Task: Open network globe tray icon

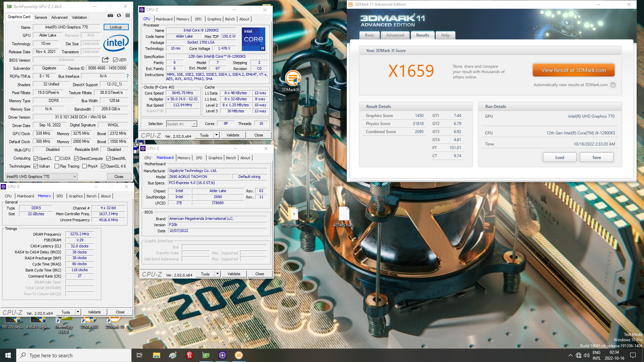Action: [579, 355]
